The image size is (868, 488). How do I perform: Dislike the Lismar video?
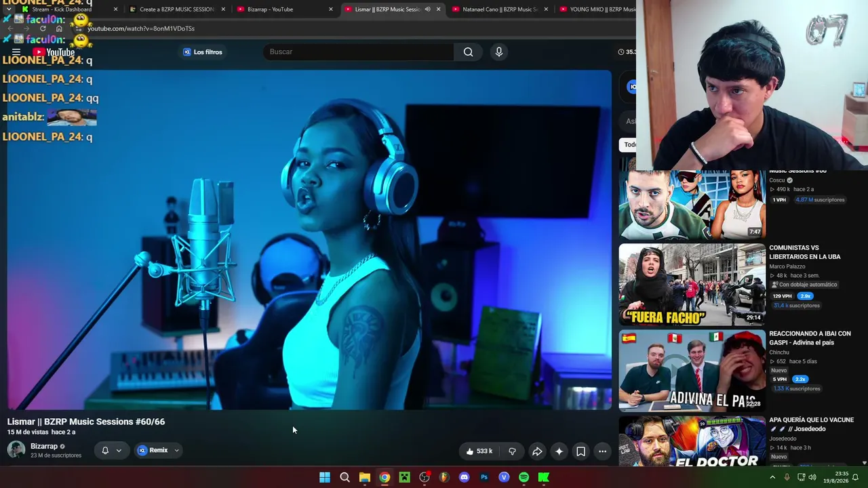point(512,451)
